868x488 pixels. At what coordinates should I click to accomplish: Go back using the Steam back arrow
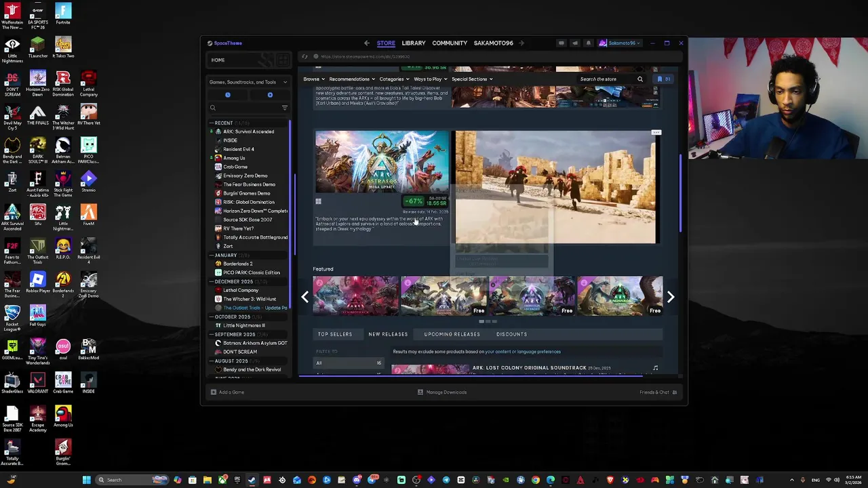click(367, 43)
